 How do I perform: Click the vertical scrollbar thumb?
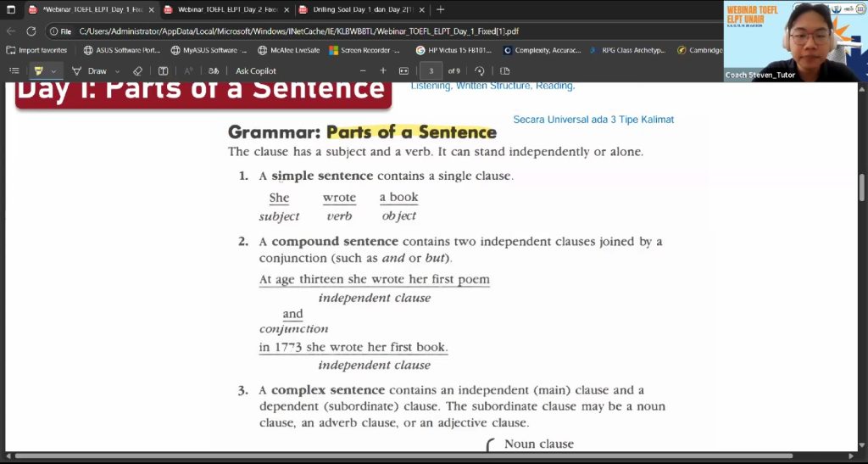point(862,187)
